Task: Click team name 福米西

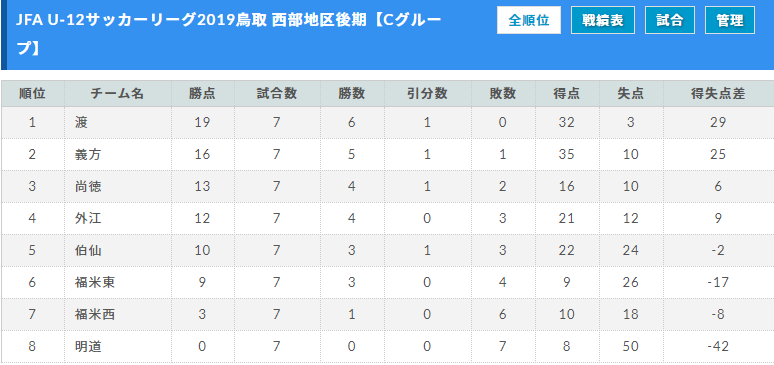Action: tap(95, 315)
